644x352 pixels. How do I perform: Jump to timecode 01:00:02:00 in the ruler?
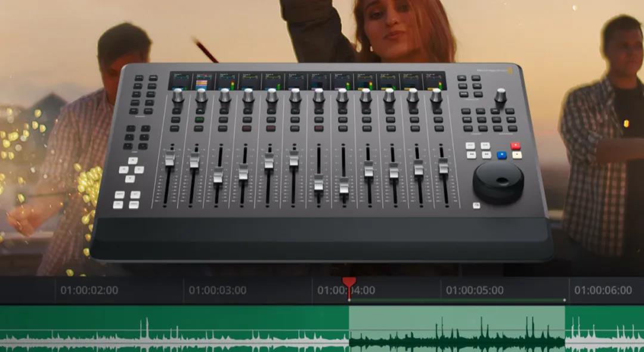pyautogui.click(x=89, y=291)
